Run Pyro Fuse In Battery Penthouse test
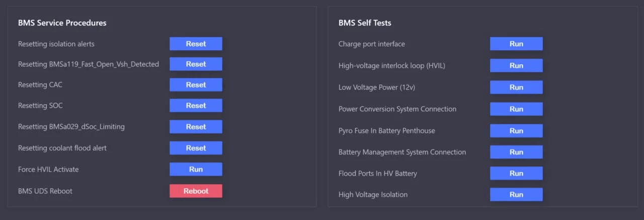 click(x=516, y=130)
